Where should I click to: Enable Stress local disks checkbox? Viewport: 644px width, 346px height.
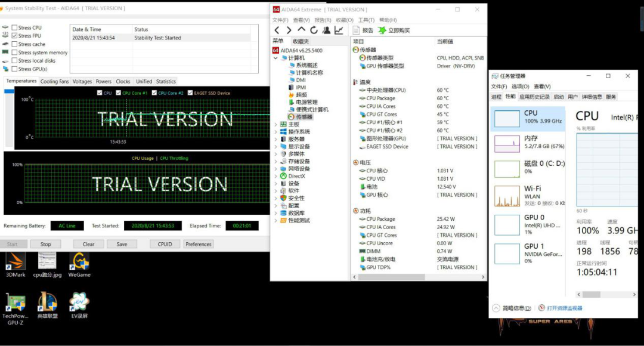pyautogui.click(x=14, y=61)
